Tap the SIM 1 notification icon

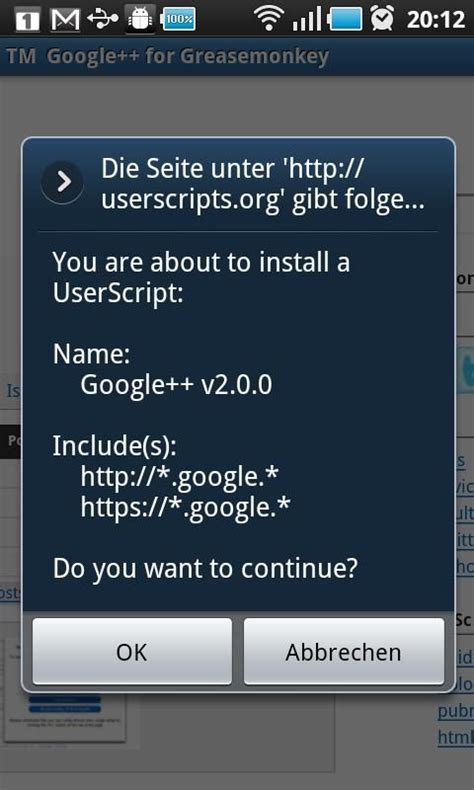(28, 20)
